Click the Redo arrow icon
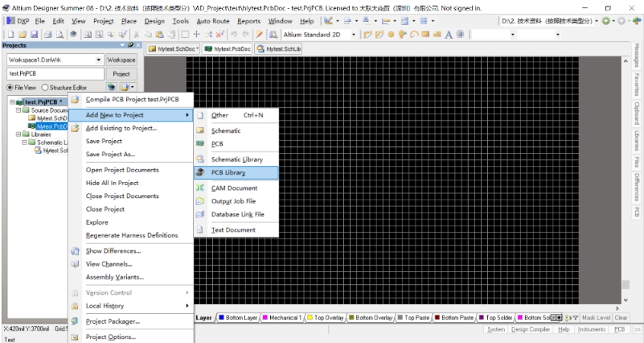The width and height of the screenshot is (644, 343). 245,35
